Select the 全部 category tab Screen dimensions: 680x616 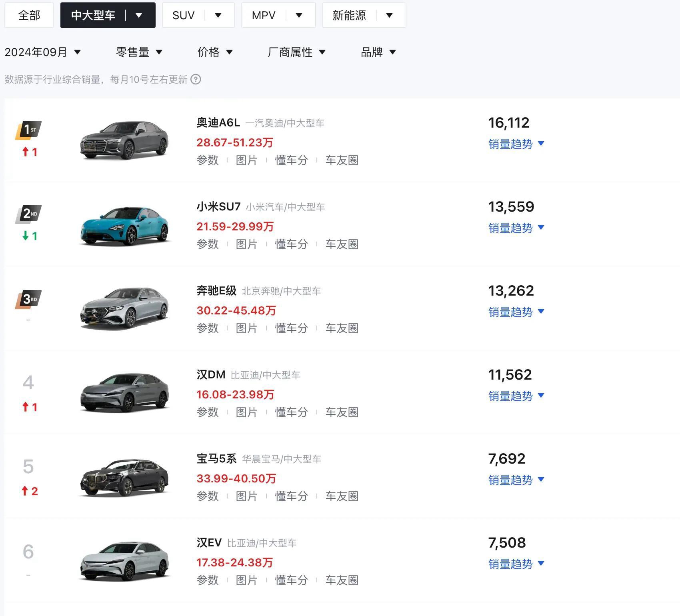tap(29, 15)
